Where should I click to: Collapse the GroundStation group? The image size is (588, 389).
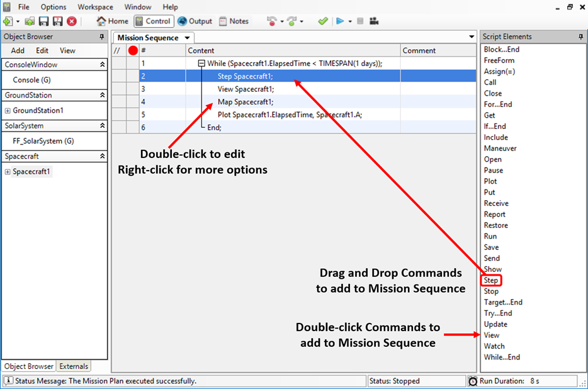[103, 95]
